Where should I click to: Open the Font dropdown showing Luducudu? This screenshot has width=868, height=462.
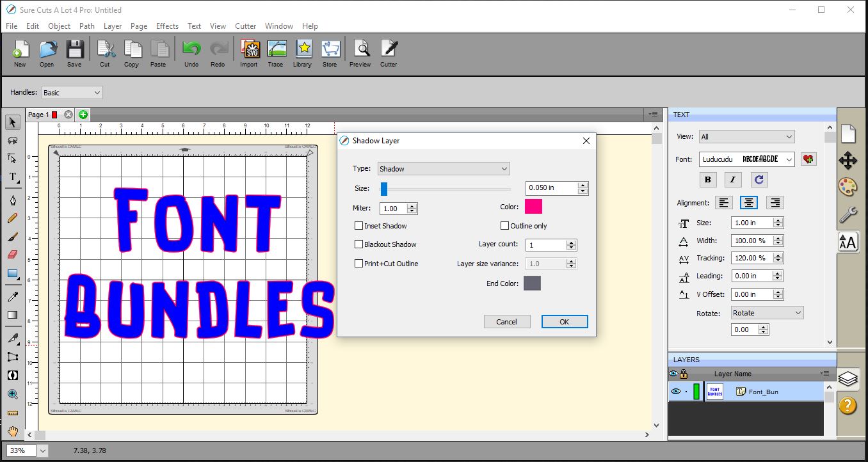(746, 159)
